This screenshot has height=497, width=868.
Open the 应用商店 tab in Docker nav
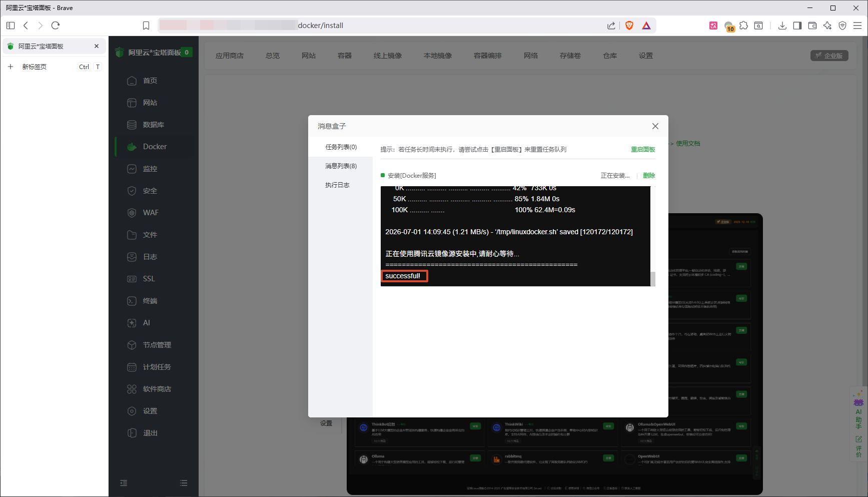230,56
